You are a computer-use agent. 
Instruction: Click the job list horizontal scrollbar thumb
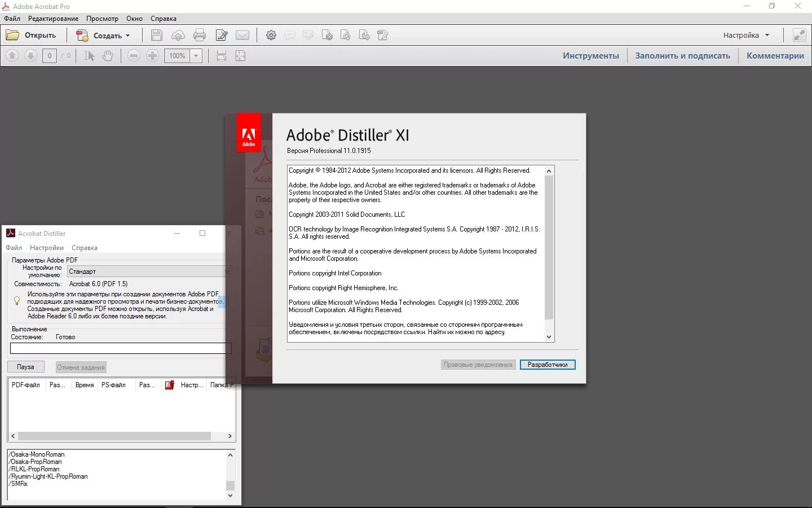(x=114, y=436)
